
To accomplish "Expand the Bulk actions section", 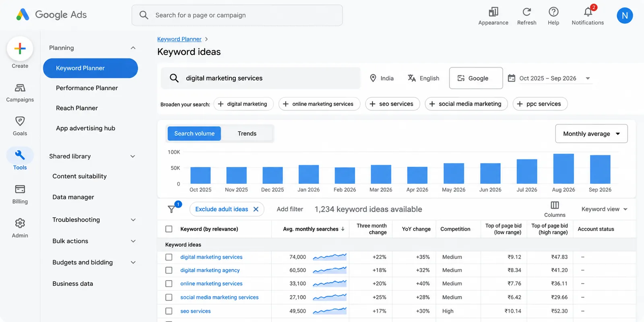I will 133,241.
